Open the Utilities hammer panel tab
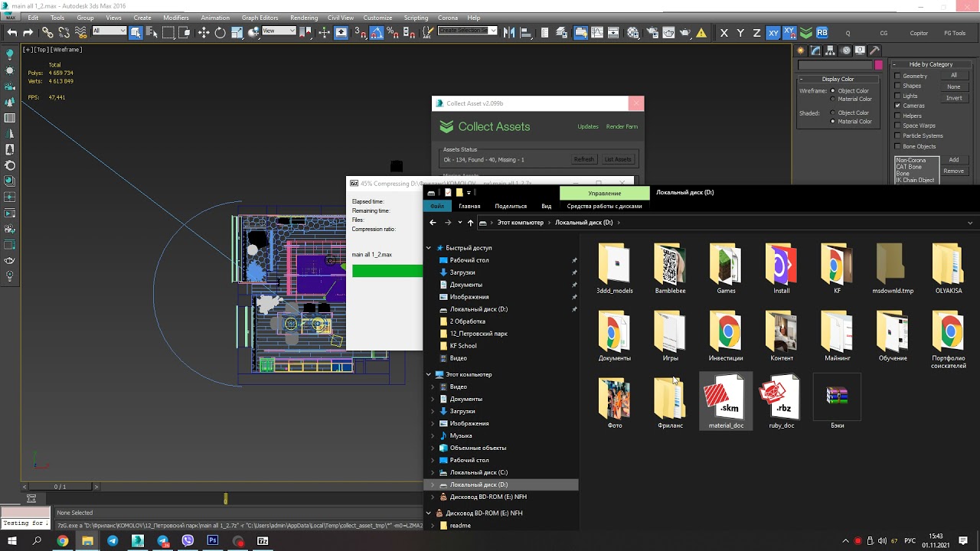 (x=874, y=51)
